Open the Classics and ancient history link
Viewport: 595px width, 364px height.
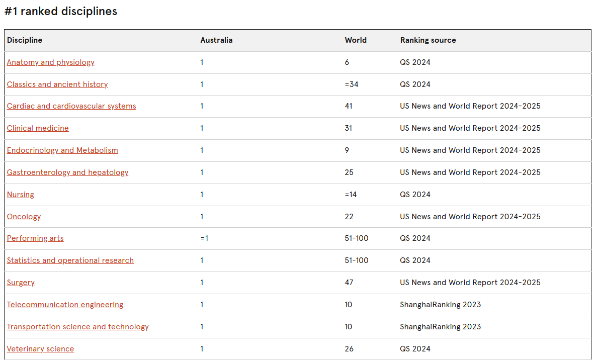click(x=57, y=84)
